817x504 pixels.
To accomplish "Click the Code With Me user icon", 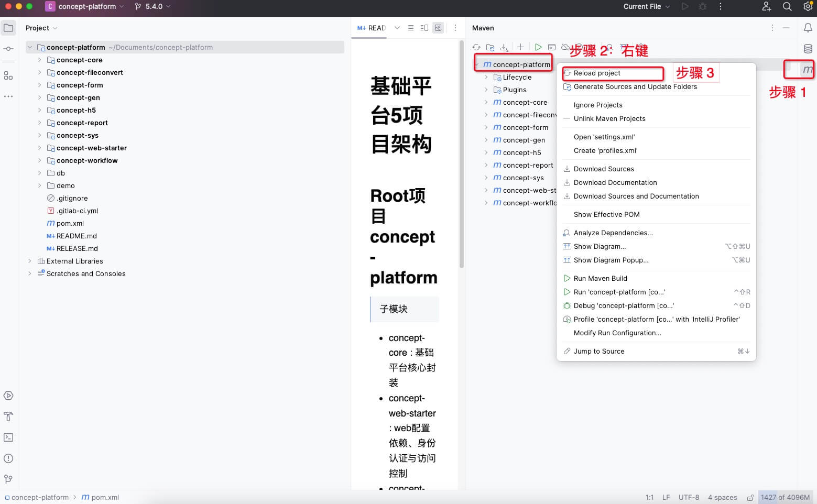I will pos(766,6).
